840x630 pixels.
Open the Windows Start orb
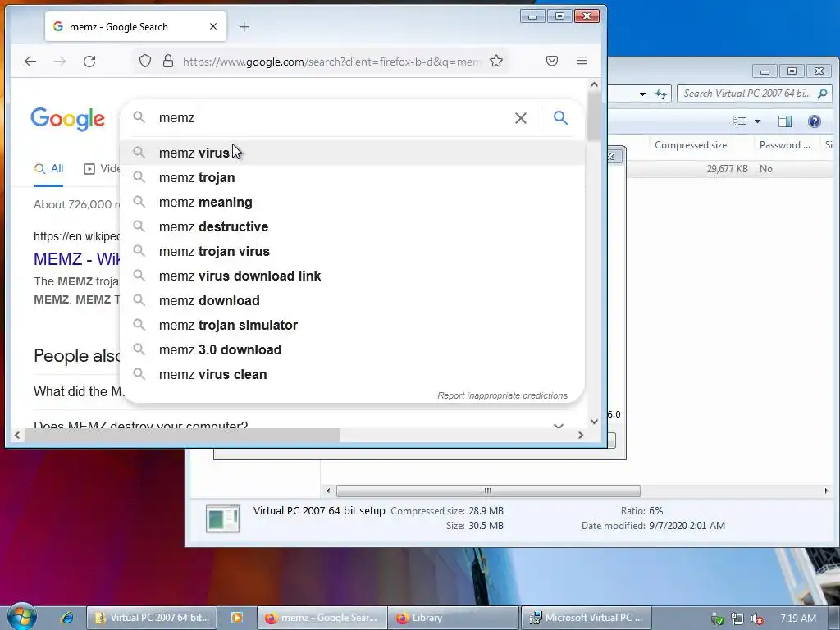pos(21,617)
